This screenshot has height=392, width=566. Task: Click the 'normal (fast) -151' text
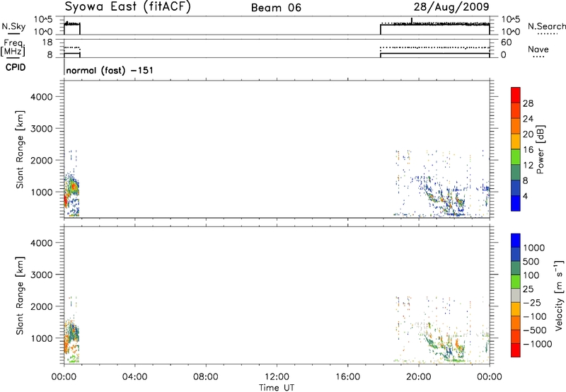coord(110,70)
